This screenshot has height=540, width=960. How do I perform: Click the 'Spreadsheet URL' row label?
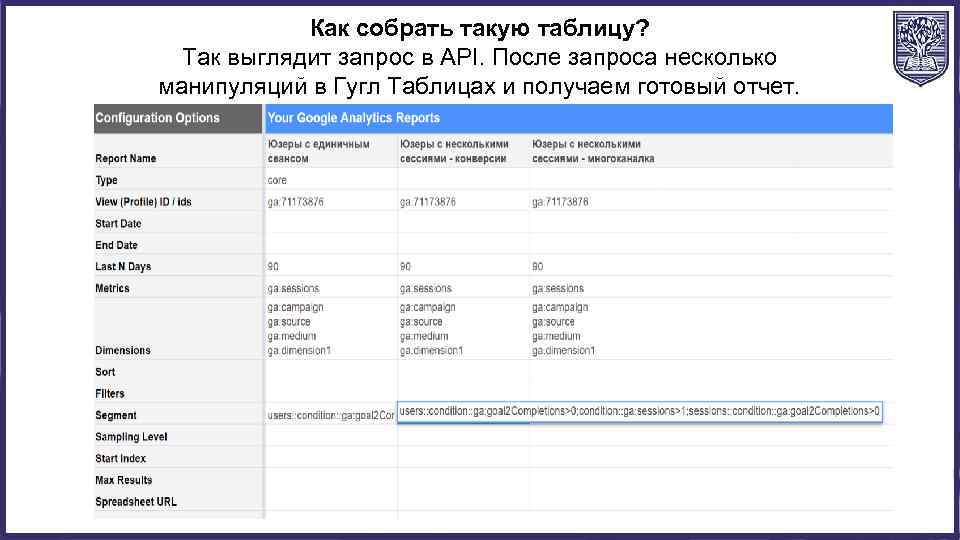coord(136,501)
